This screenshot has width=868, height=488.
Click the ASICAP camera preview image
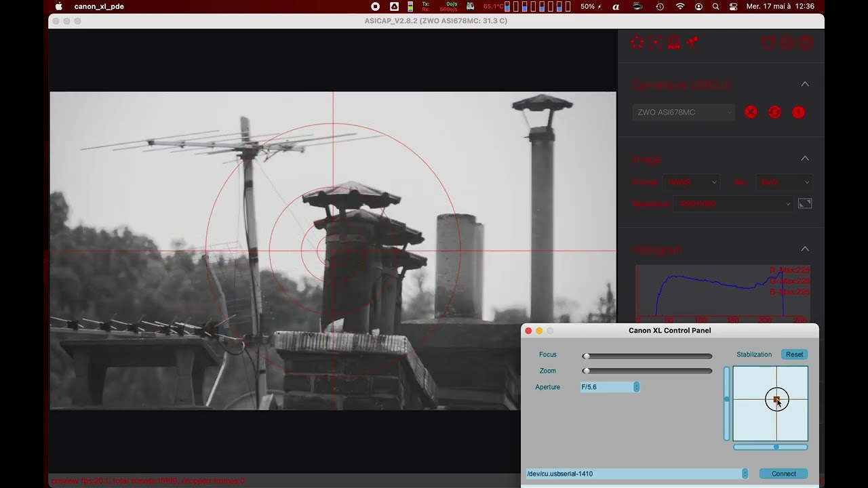coord(332,251)
